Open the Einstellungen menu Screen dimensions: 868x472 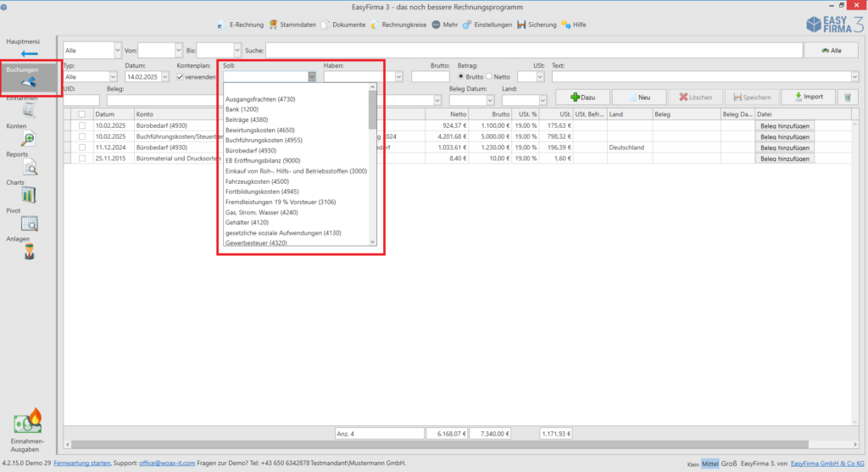click(487, 25)
